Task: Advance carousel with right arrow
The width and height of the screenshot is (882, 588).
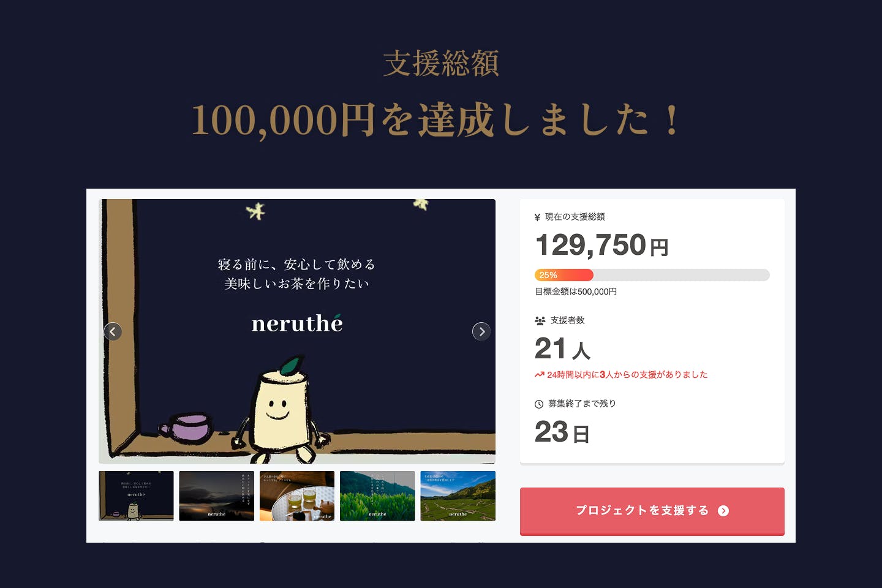Action: pos(481,331)
